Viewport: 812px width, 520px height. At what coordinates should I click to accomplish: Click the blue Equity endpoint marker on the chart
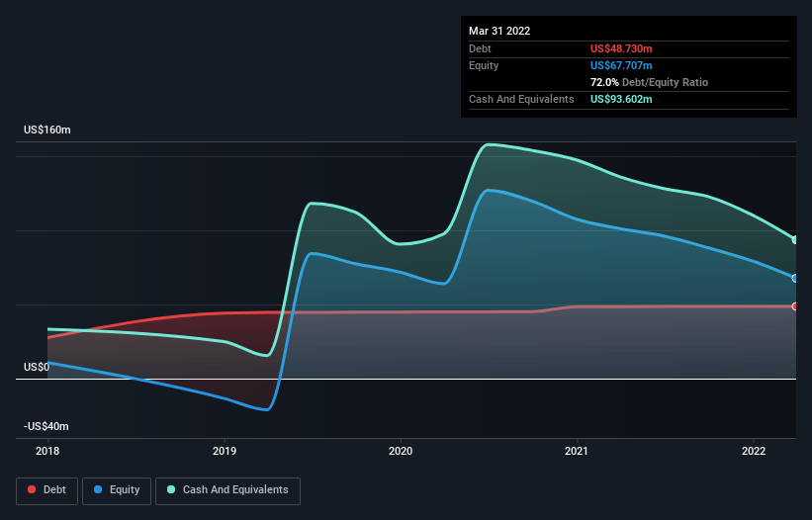pyautogui.click(x=795, y=279)
